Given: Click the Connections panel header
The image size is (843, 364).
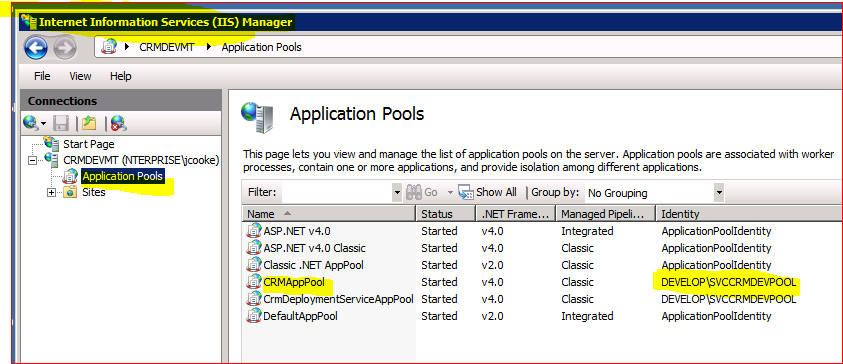Looking at the screenshot, I should click(x=120, y=101).
